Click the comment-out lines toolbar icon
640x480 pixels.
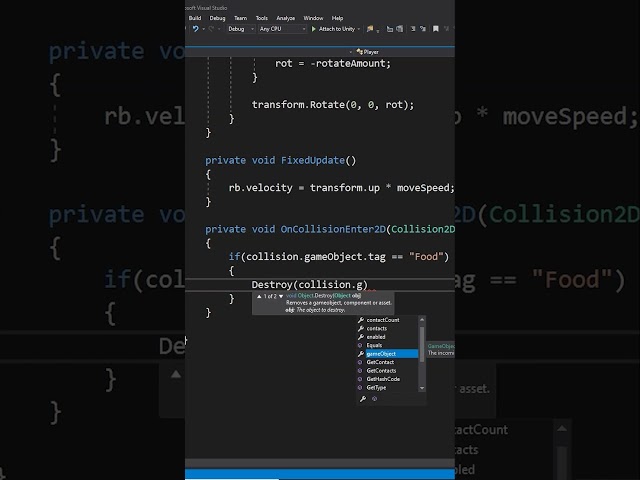413,29
